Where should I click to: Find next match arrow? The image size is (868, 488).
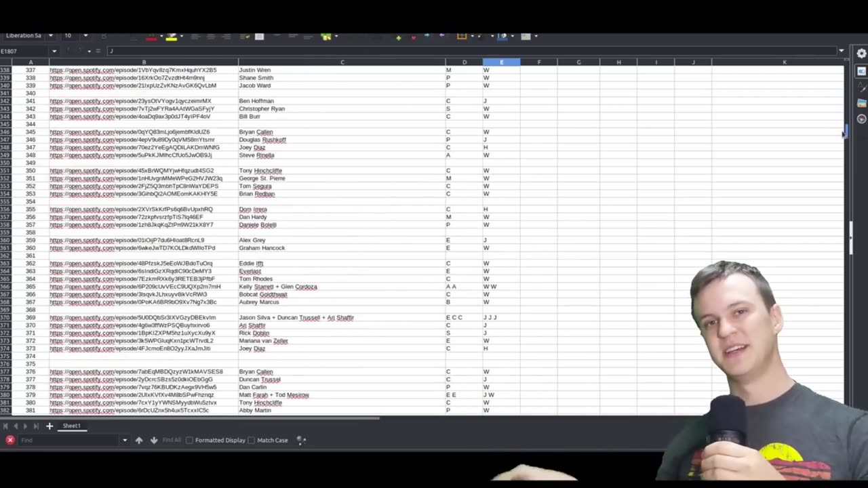(154, 440)
